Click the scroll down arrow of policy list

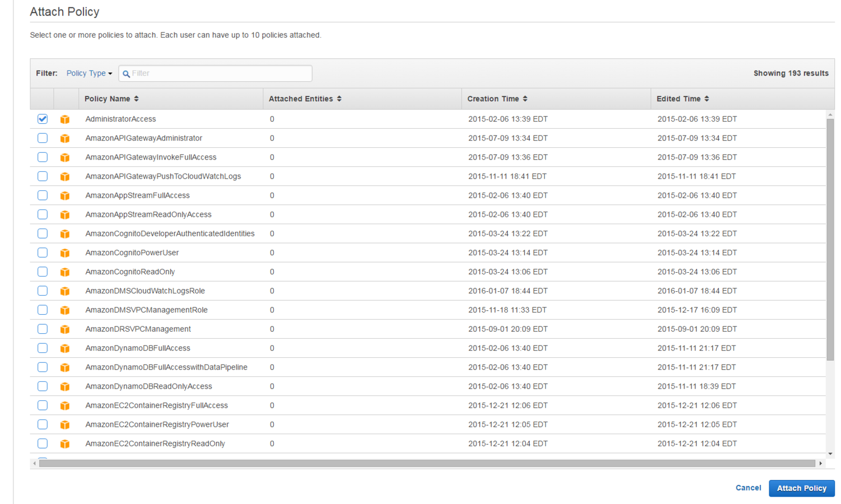(830, 454)
